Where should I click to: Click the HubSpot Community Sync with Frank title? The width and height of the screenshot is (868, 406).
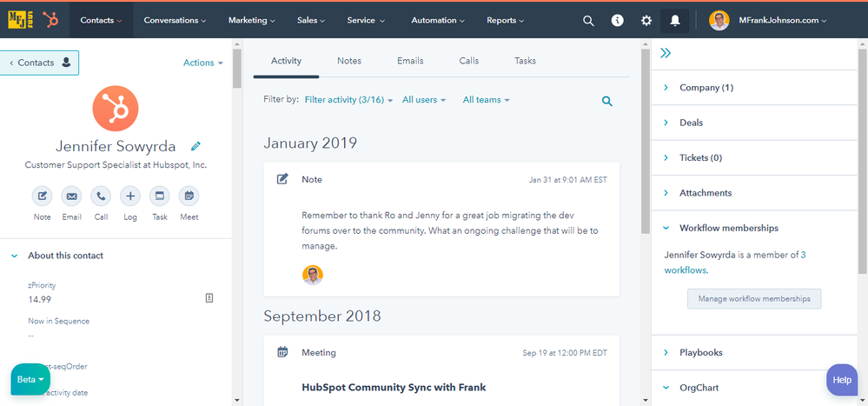pyautogui.click(x=394, y=387)
